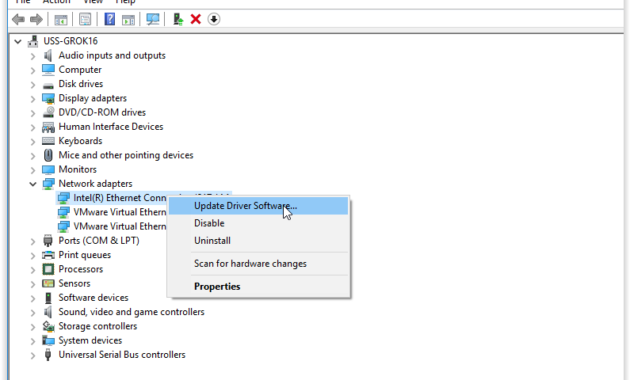Click the Mice and other pointing devices icon
Screen dimensions: 630x380
point(48,155)
